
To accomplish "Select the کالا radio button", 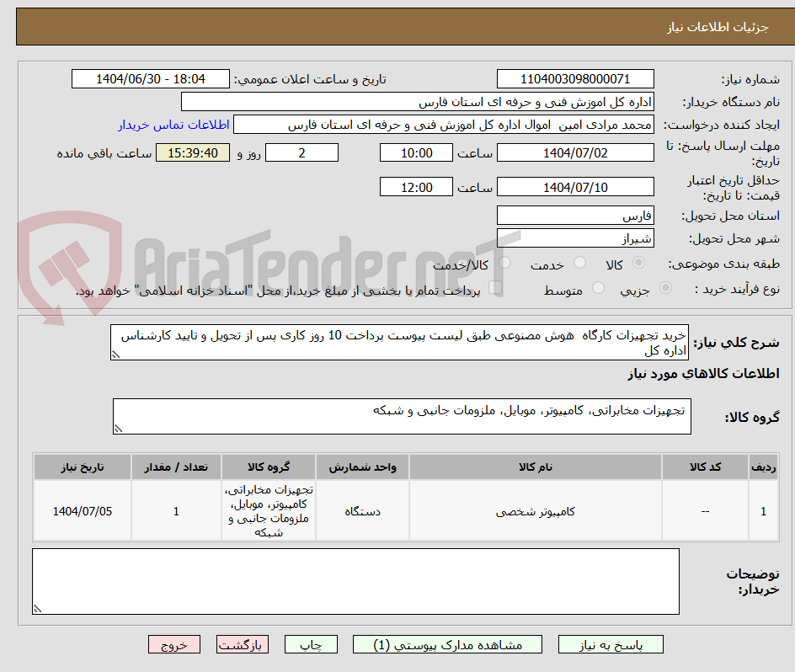I will (638, 263).
